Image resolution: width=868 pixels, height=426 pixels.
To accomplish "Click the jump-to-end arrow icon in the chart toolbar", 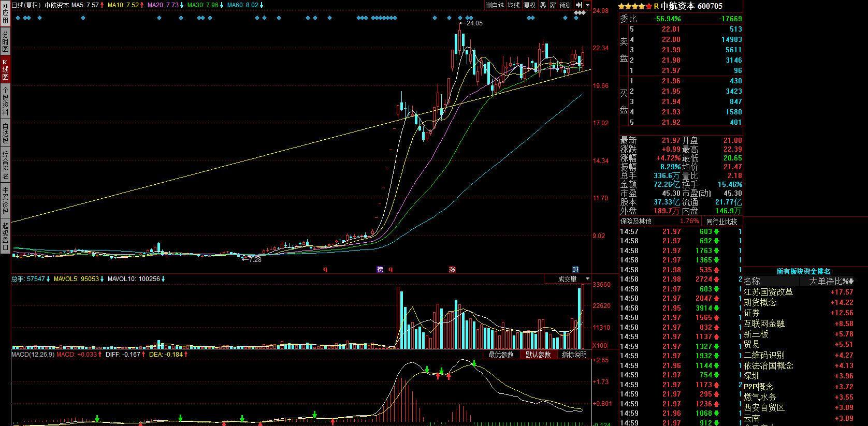I will click(x=580, y=5).
